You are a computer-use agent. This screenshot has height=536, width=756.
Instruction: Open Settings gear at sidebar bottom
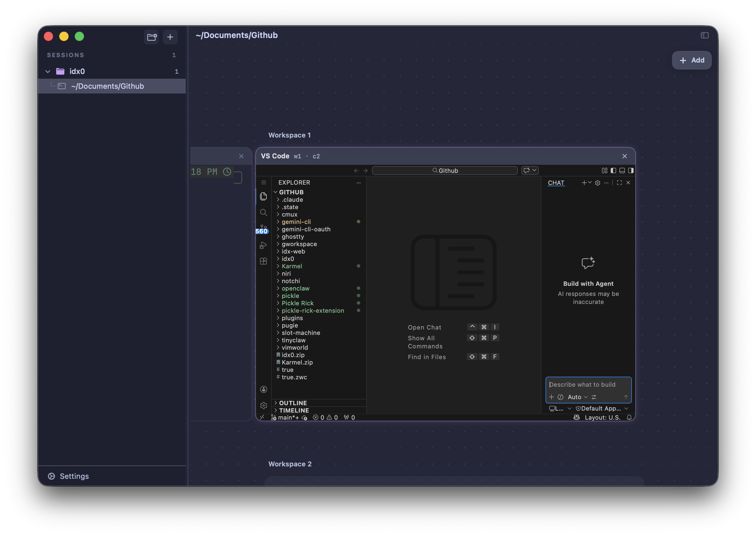pos(51,476)
